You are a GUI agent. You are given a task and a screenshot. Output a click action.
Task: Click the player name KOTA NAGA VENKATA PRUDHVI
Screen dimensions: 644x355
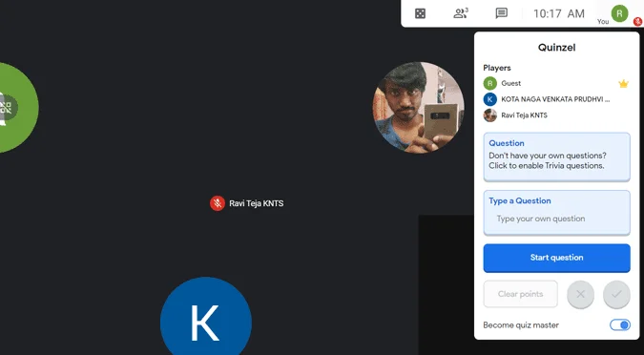coord(555,99)
